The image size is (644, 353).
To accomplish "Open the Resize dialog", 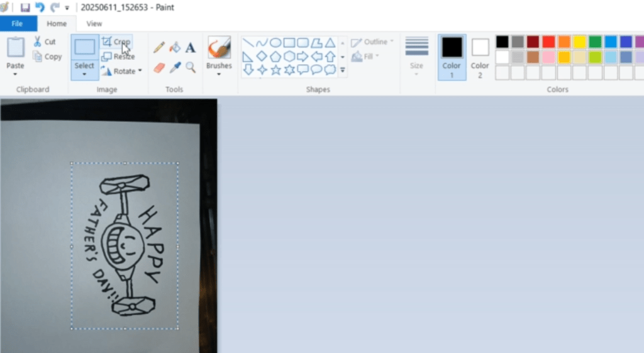I will pyautogui.click(x=118, y=57).
